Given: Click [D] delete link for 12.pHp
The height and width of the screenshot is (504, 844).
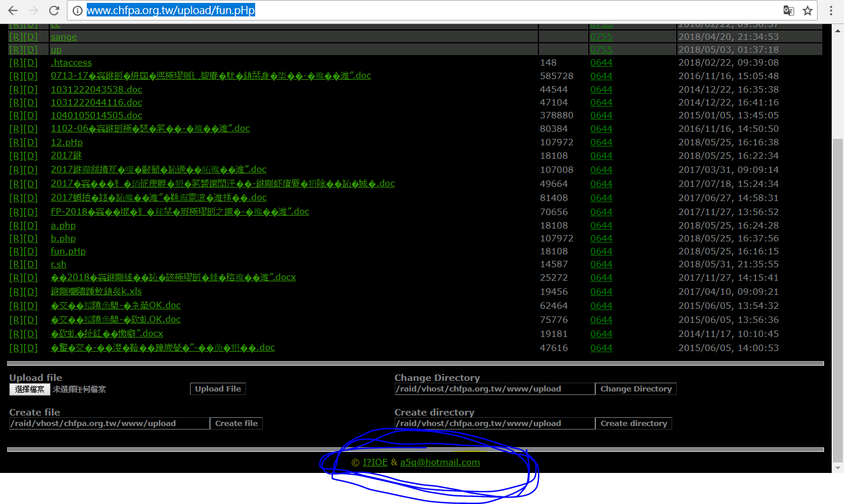Looking at the screenshot, I should [x=30, y=142].
